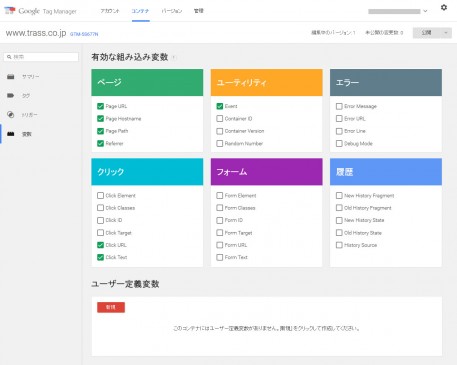Uncheck the Page URL checkbox
This screenshot has height=365, width=457.
[x=100, y=106]
